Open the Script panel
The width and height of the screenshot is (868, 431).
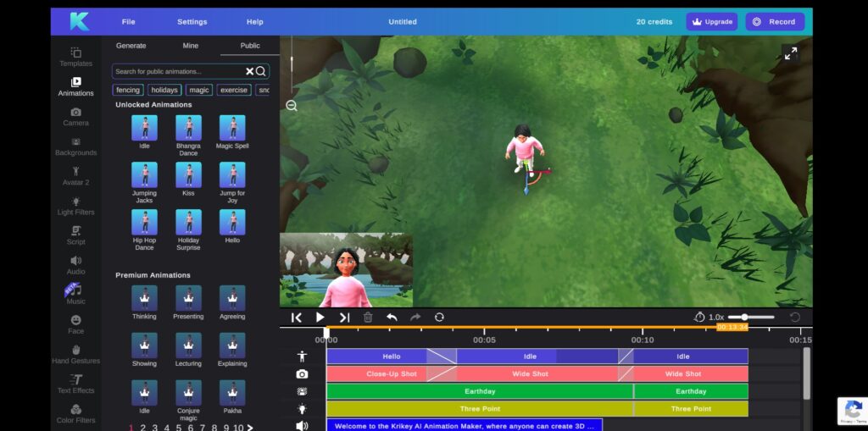tap(75, 235)
